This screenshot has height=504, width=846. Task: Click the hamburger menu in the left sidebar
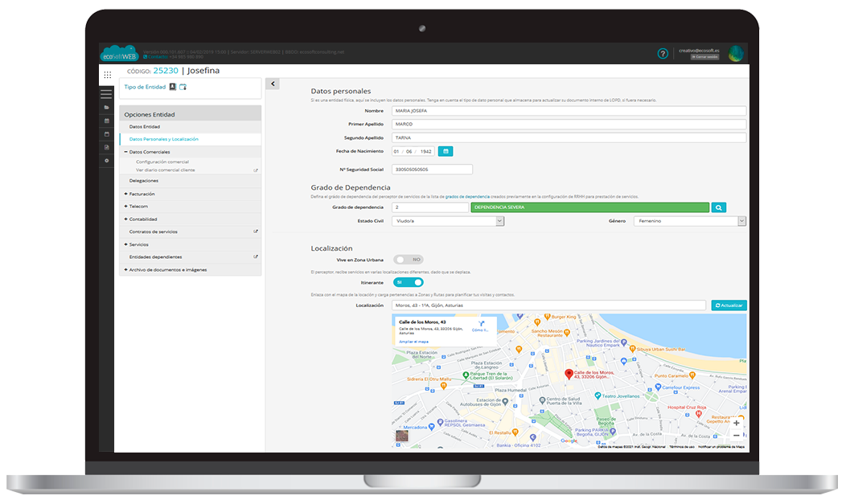point(106,94)
